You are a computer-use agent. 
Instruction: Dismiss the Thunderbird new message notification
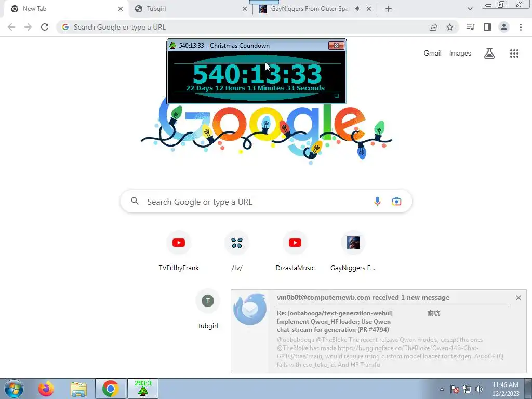pos(518,298)
